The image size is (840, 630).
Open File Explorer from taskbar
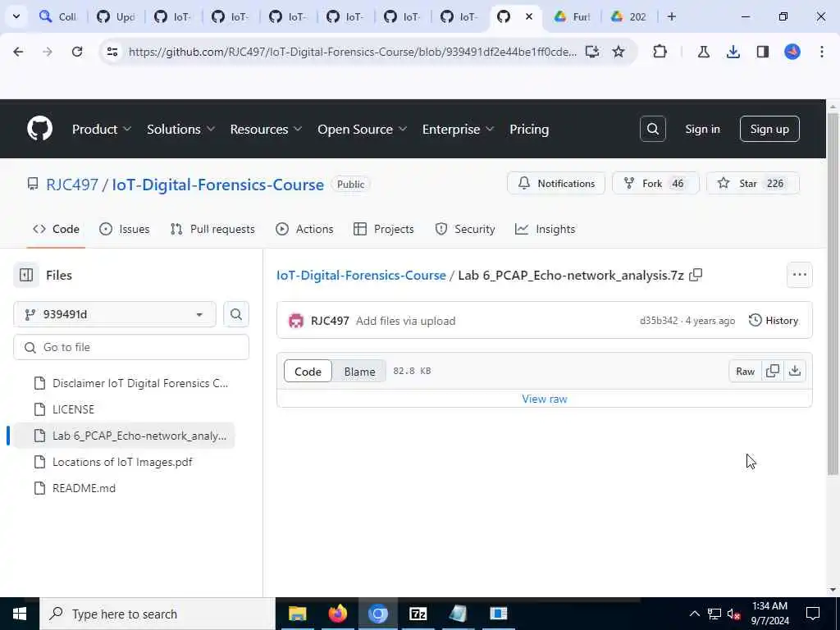point(297,614)
